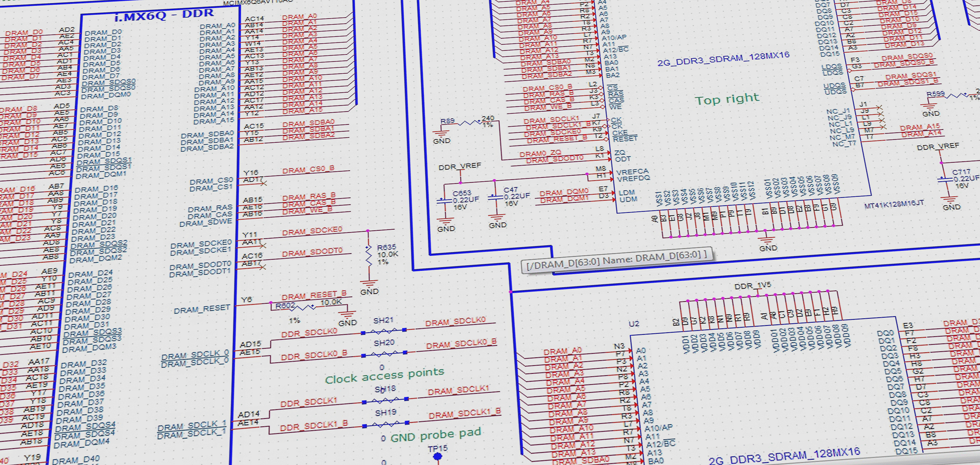Click the 'GND probe pad' annotation
Viewport: 980px width, 465px height.
click(436, 435)
